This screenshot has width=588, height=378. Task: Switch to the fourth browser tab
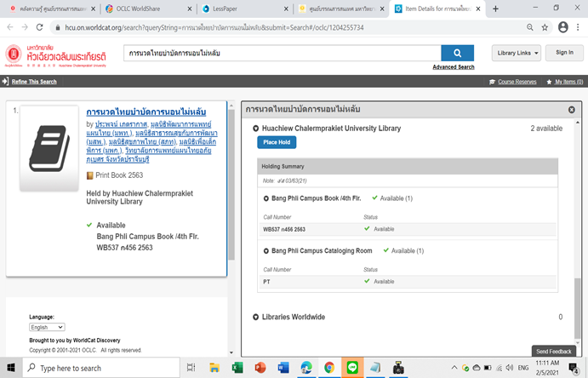[x=342, y=9]
